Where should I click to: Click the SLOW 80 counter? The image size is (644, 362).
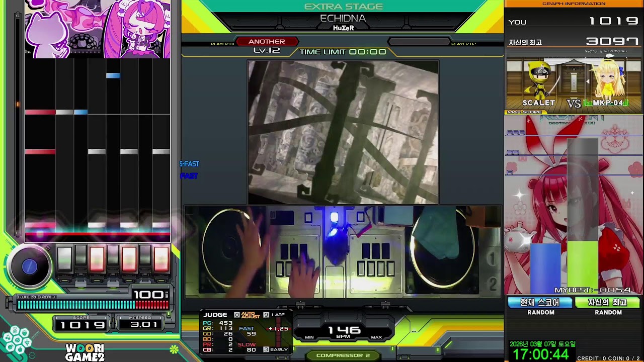[x=247, y=347]
